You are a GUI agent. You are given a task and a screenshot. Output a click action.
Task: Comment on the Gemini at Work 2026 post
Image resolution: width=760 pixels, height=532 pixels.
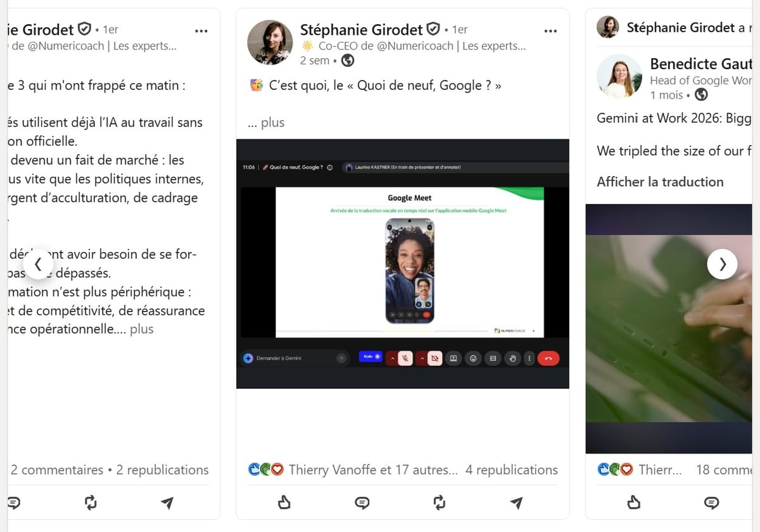[x=711, y=503]
